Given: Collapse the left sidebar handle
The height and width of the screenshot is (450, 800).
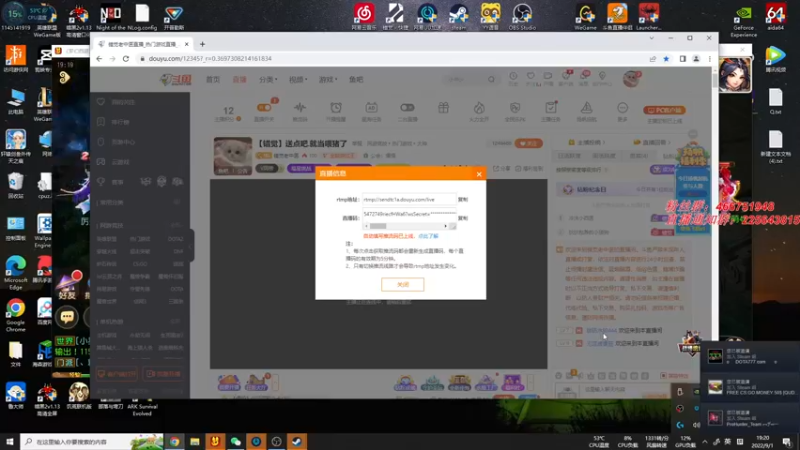Looking at the screenshot, I should 191,246.
